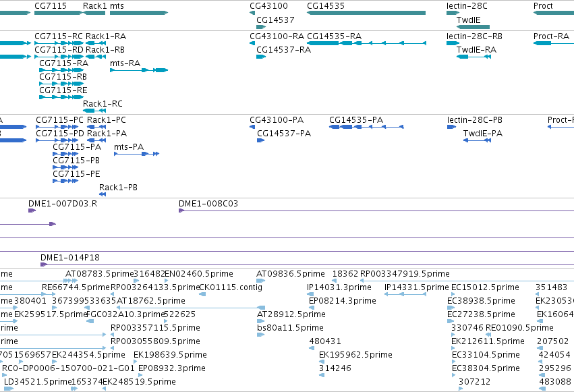Select the EC38938.5prime EST label
The width and height of the screenshot is (574, 392).
[x=482, y=301]
